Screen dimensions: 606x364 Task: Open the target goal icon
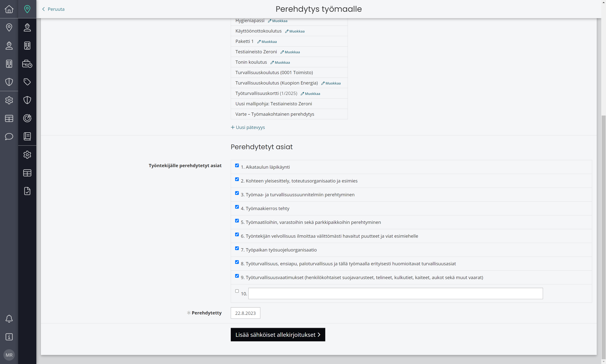[x=27, y=118]
